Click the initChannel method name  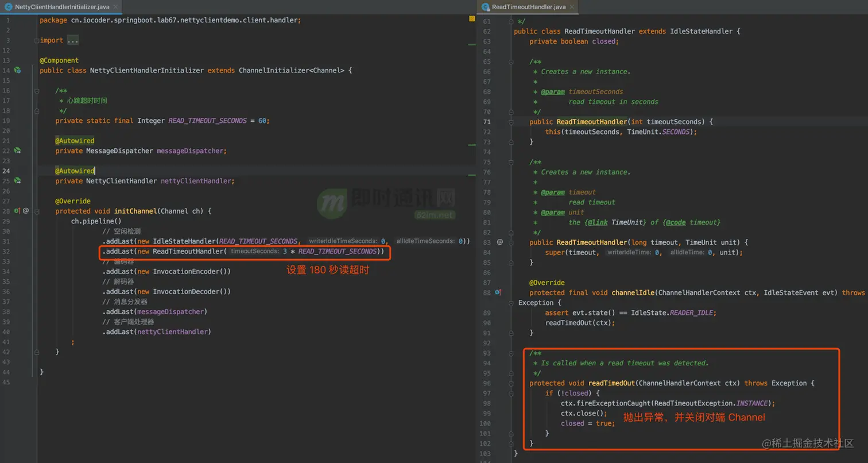[135, 211]
